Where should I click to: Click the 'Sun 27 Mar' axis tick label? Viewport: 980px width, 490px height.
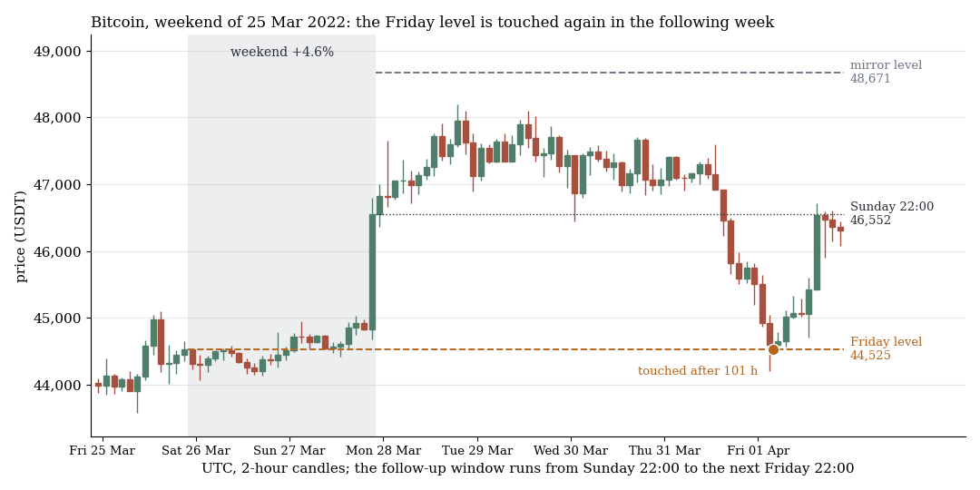[290, 451]
